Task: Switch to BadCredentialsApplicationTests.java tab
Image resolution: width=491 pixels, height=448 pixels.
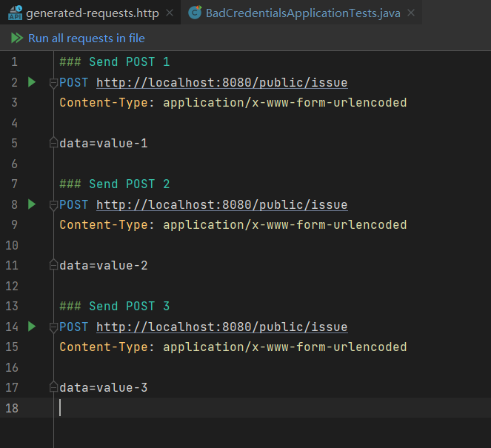Action: pyautogui.click(x=303, y=13)
